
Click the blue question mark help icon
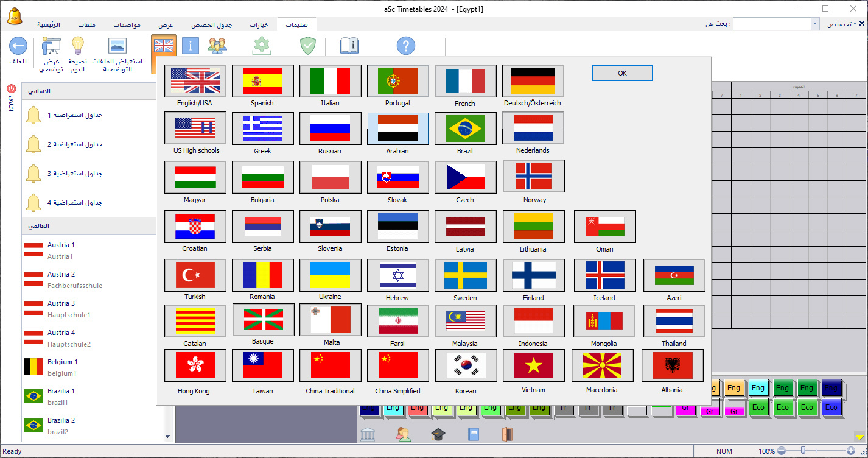[x=406, y=46]
